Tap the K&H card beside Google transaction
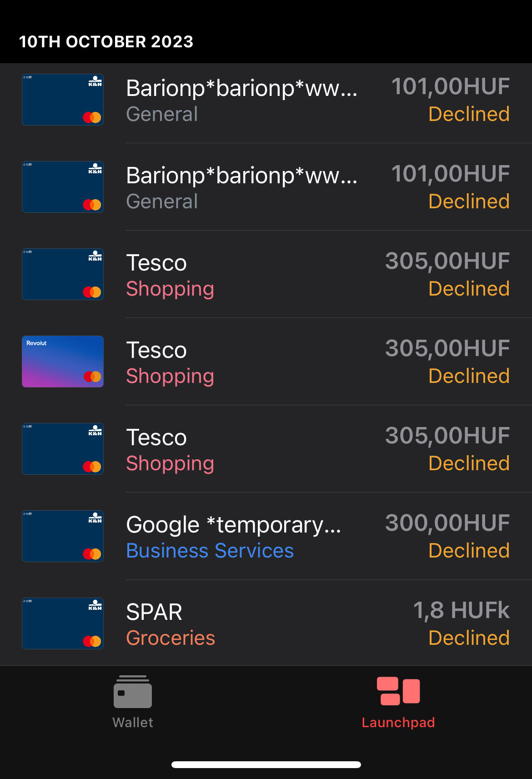Image resolution: width=532 pixels, height=779 pixels. [x=63, y=536]
